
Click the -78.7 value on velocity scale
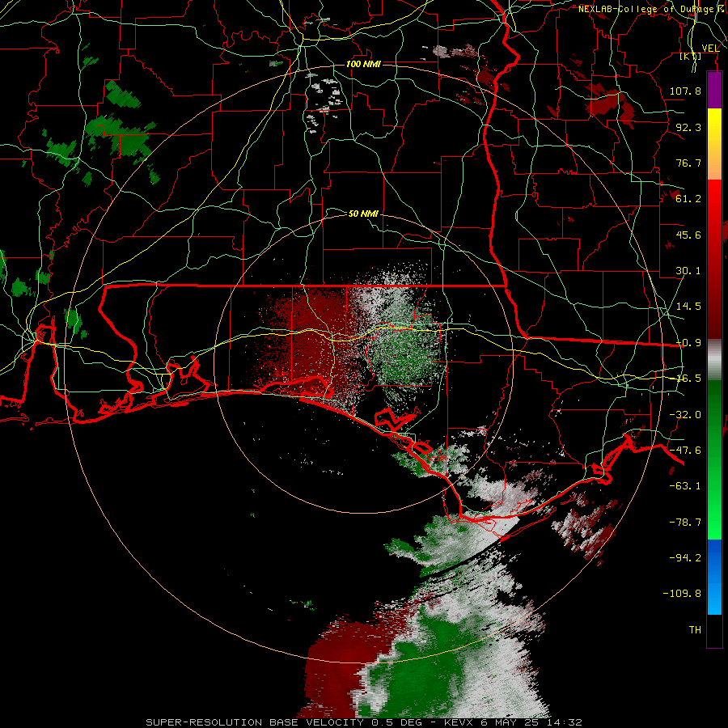pos(685,522)
